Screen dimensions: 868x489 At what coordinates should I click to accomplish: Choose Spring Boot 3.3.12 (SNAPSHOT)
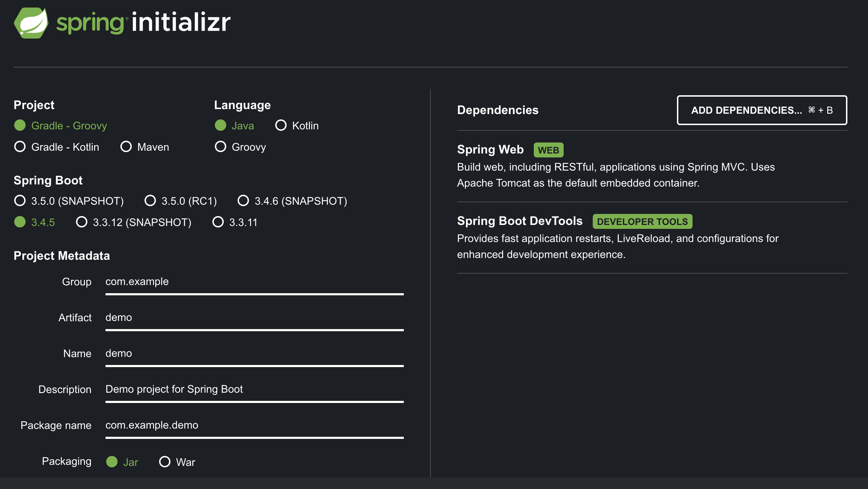point(134,222)
